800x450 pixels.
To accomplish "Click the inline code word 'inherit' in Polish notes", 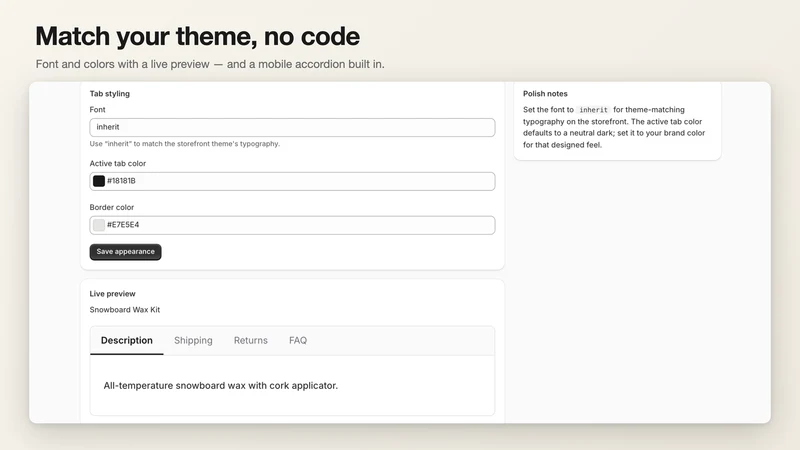I will (x=593, y=110).
